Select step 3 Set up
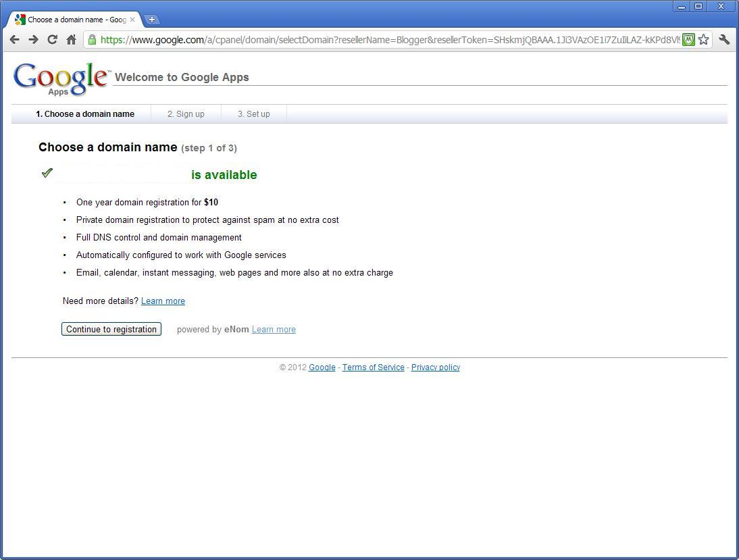Viewport: 739px width, 560px height. [x=253, y=114]
